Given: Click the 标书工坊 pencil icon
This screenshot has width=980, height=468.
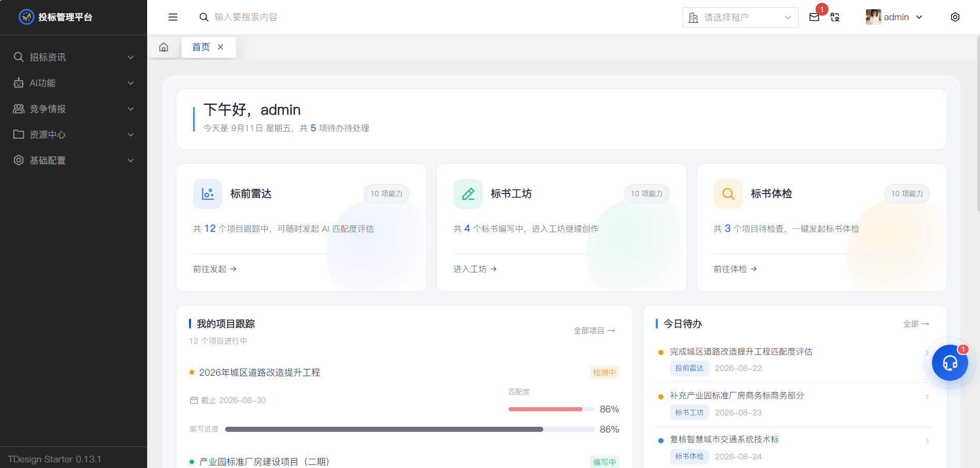Looking at the screenshot, I should click(468, 194).
